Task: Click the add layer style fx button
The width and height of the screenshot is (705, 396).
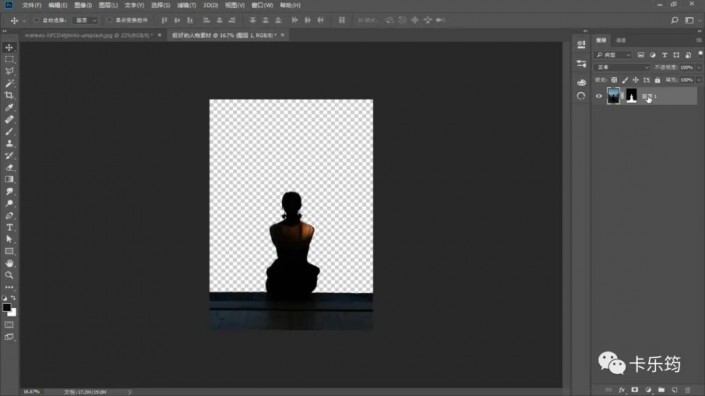Action: click(x=621, y=390)
